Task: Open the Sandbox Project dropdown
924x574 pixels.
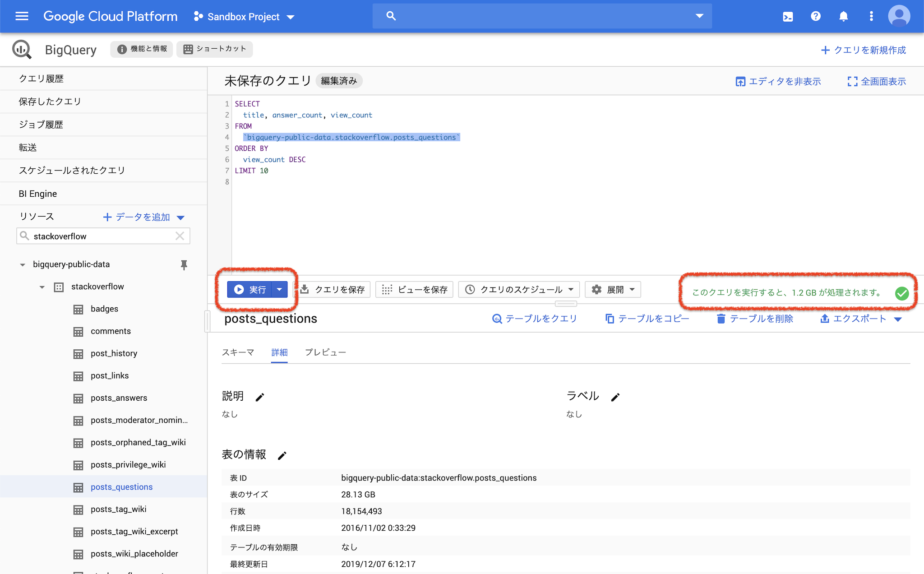Action: coord(291,17)
